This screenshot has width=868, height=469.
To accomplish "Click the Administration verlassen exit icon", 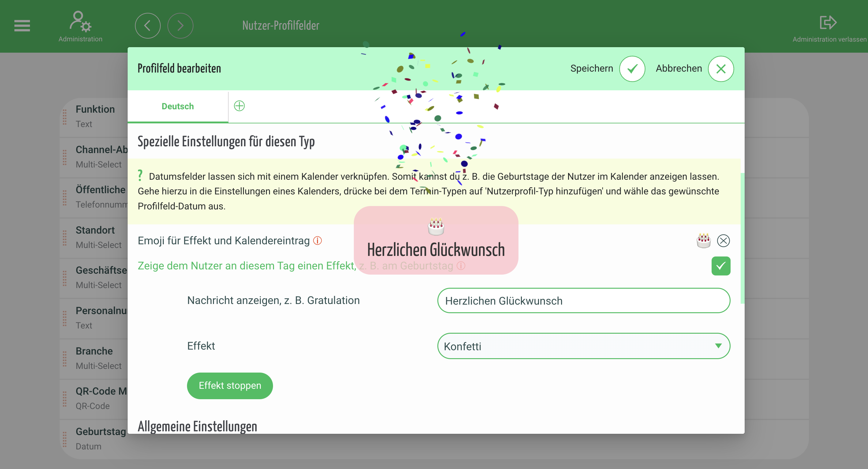I will click(828, 23).
